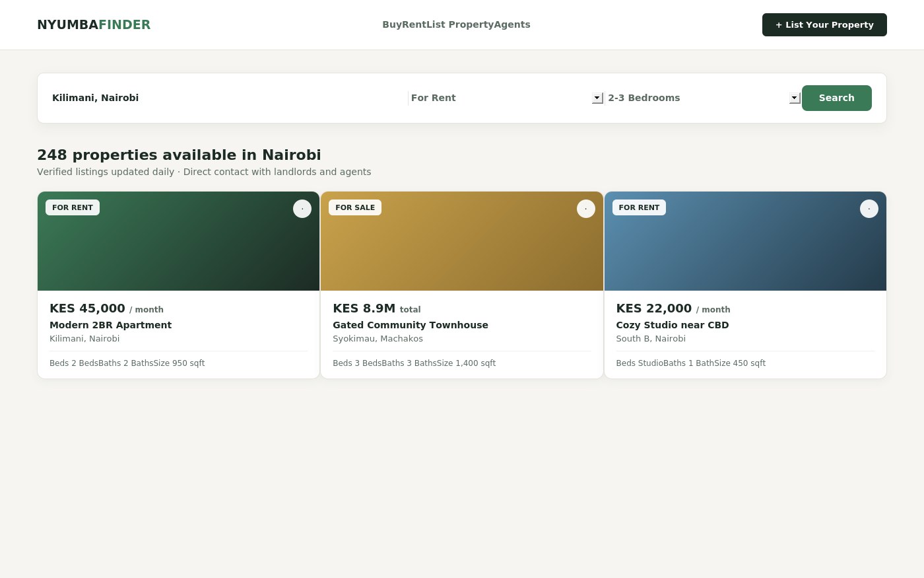Open the Cozy Studio near CBD image

coord(745,241)
